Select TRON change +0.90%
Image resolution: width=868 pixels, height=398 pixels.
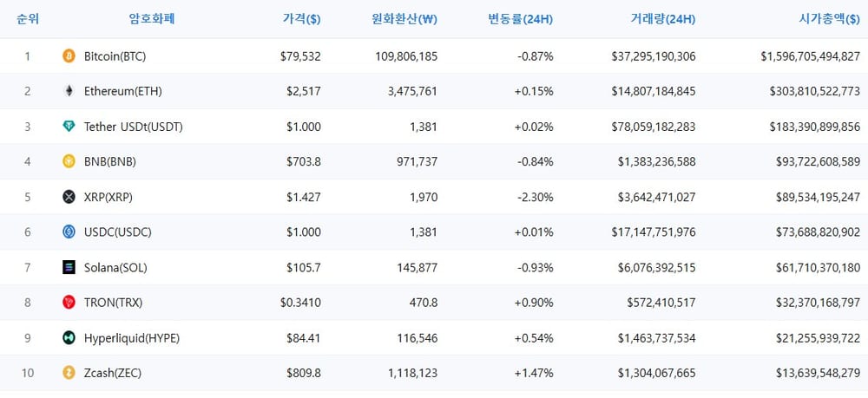534,303
